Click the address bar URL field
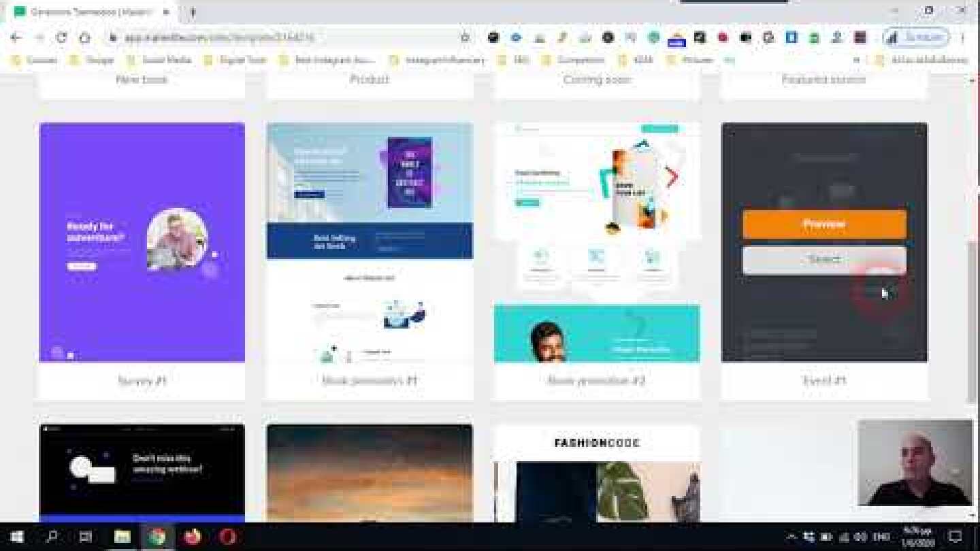This screenshot has width=980, height=551. coord(272,37)
